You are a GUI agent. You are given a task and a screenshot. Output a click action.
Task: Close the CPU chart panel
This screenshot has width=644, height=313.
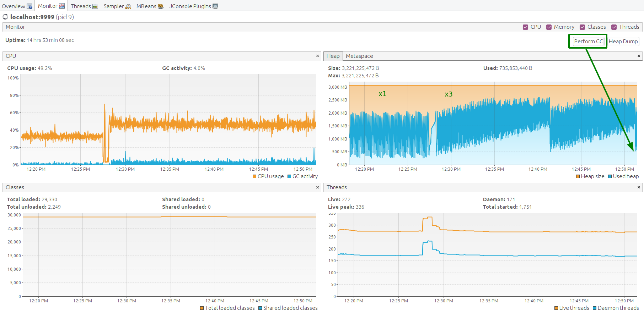(x=318, y=56)
